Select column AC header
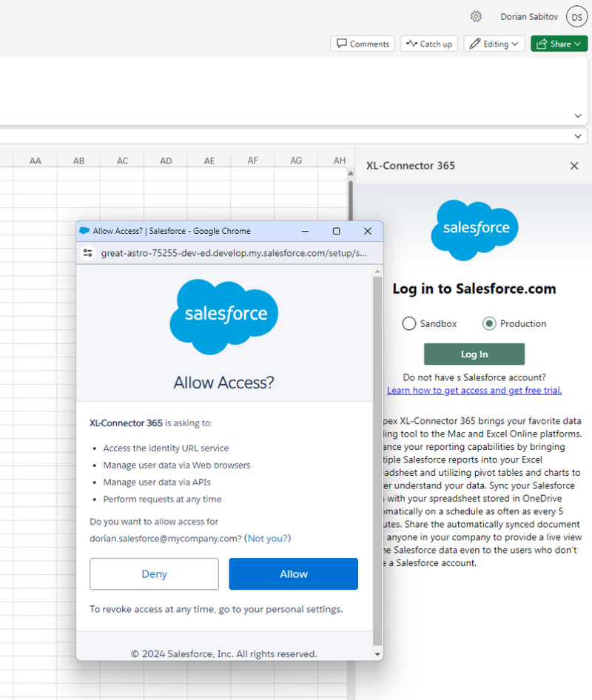The width and height of the screenshot is (592, 700). (122, 161)
